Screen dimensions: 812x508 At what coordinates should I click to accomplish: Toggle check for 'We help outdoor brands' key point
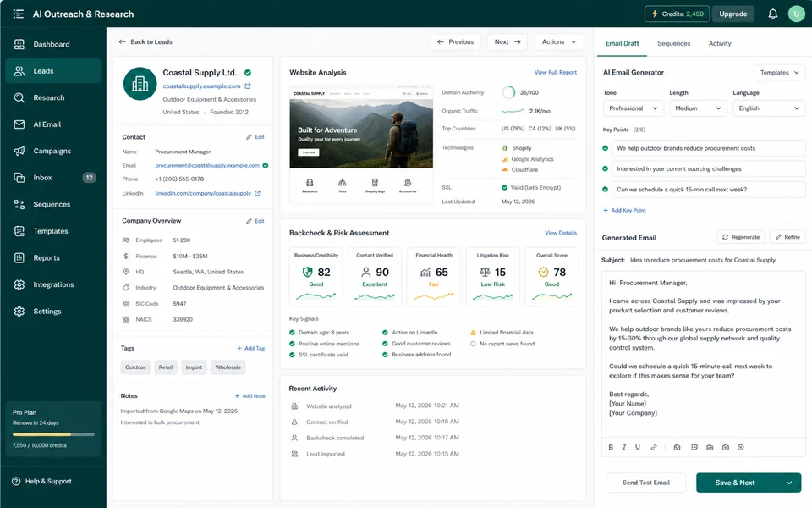(x=605, y=148)
